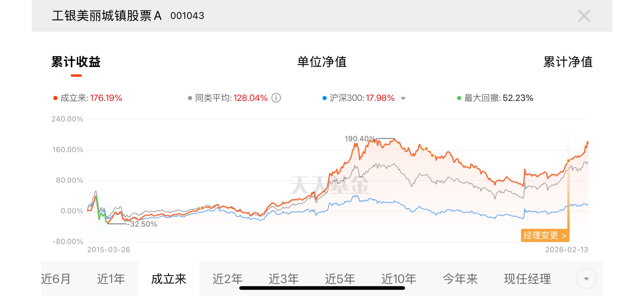The image size is (644, 296).
Task: Open the info icon beside 同类平均
Action: pos(276,98)
